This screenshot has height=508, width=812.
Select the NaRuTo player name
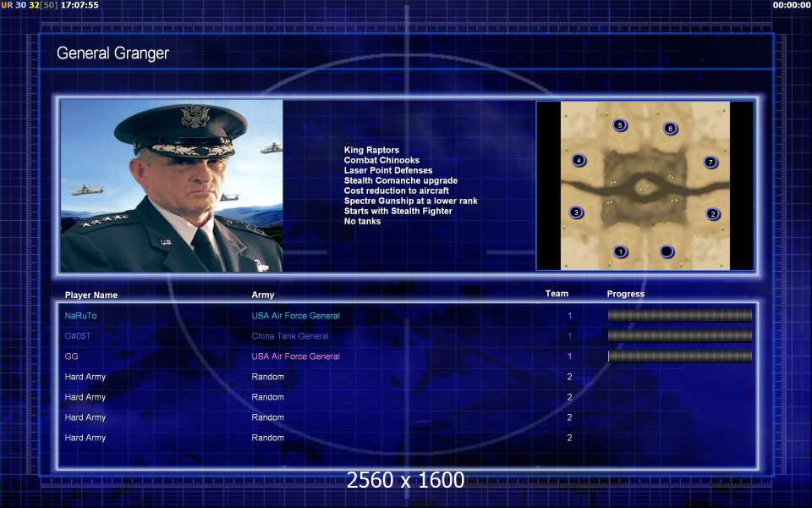[81, 315]
